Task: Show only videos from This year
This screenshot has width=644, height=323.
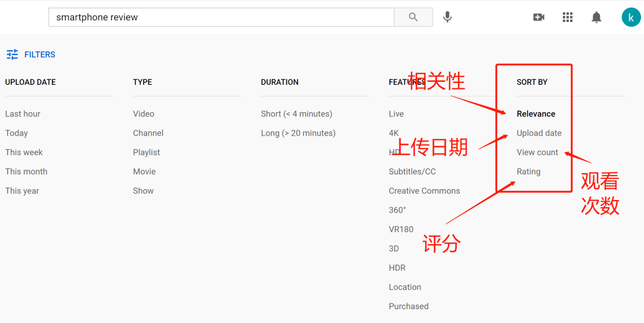Action: pos(22,191)
